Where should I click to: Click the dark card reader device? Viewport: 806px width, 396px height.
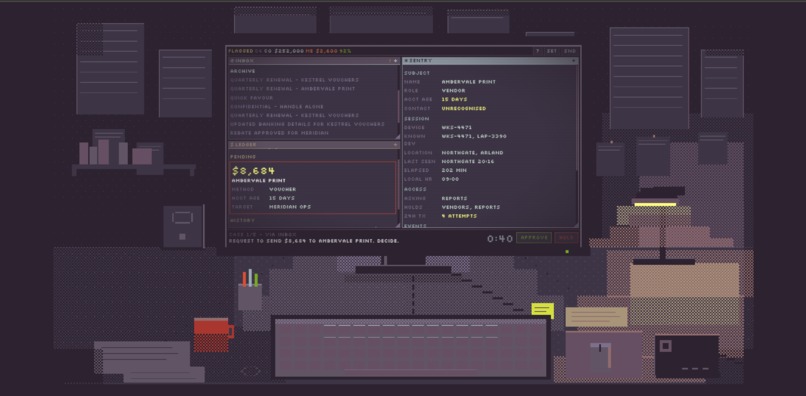[x=687, y=356]
